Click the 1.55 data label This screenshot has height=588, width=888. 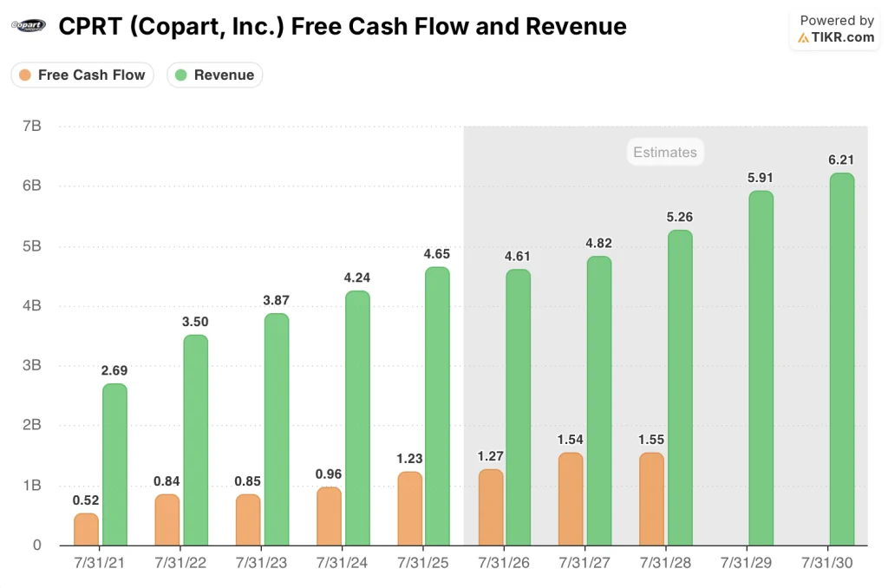(x=651, y=440)
